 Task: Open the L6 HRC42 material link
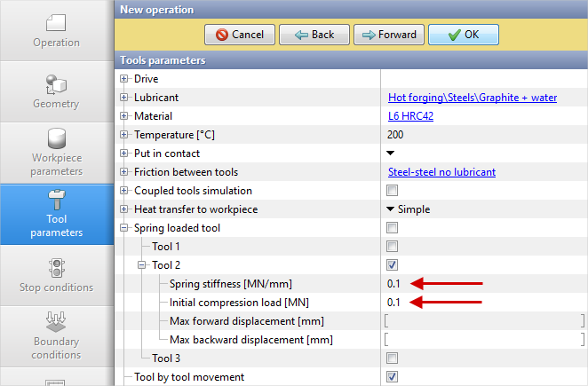410,116
